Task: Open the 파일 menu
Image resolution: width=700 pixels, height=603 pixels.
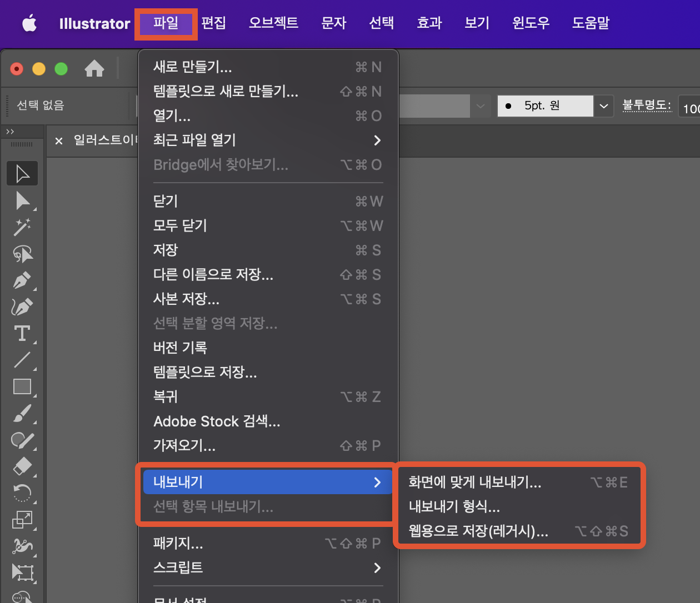Action: point(166,23)
